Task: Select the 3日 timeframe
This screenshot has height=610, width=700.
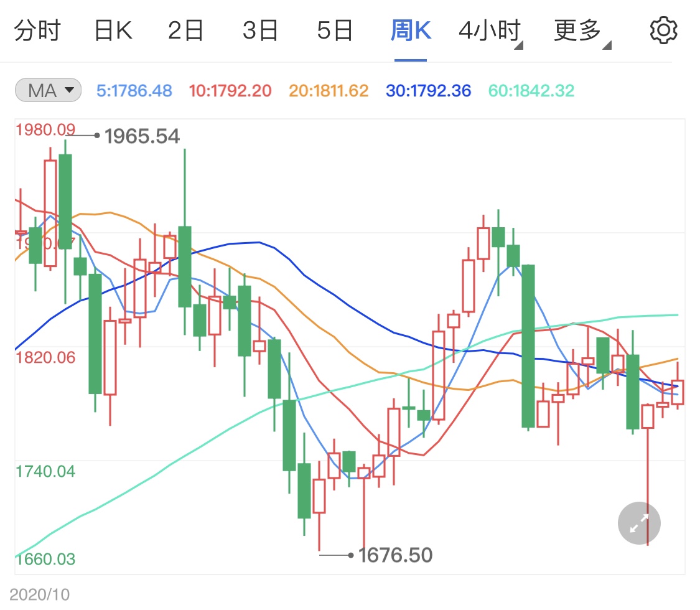Action: (x=259, y=29)
